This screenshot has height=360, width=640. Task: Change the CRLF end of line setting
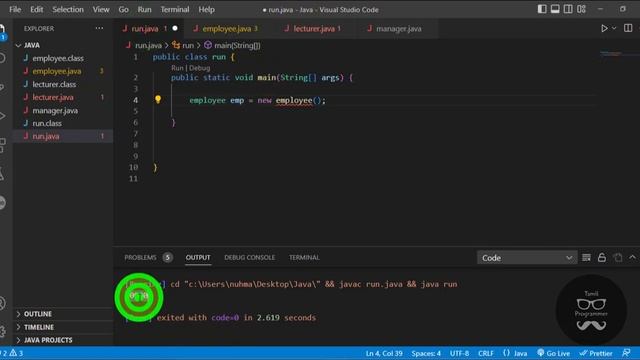(486, 353)
